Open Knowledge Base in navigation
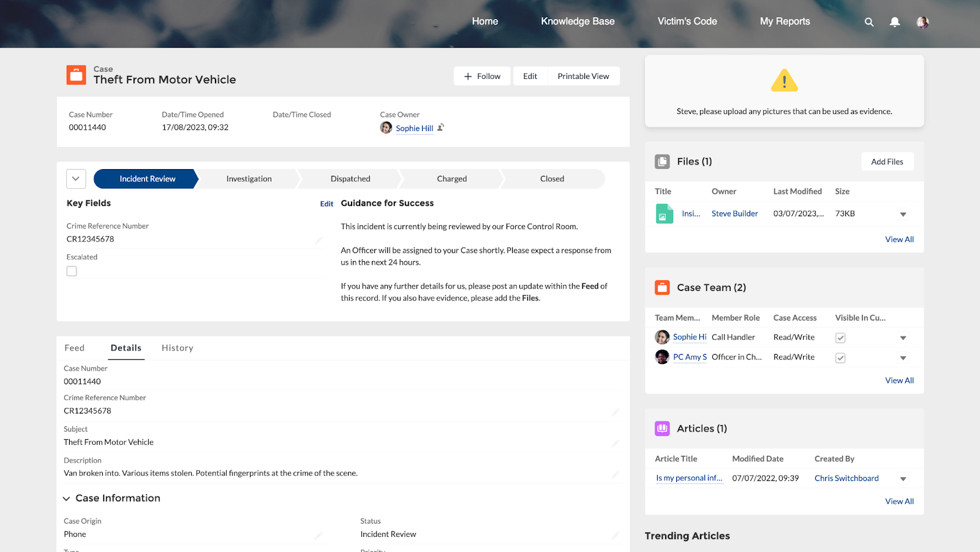Viewport: 980px width, 552px height. (578, 21)
